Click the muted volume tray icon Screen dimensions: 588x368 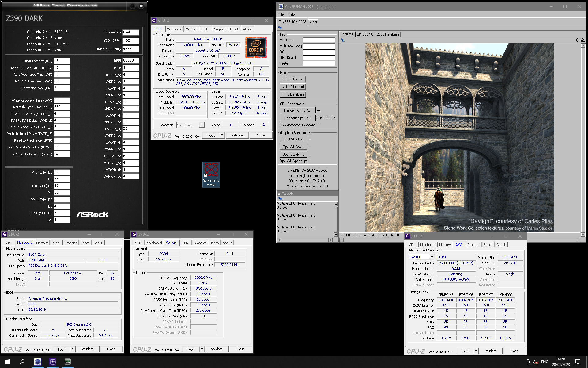pos(536,362)
